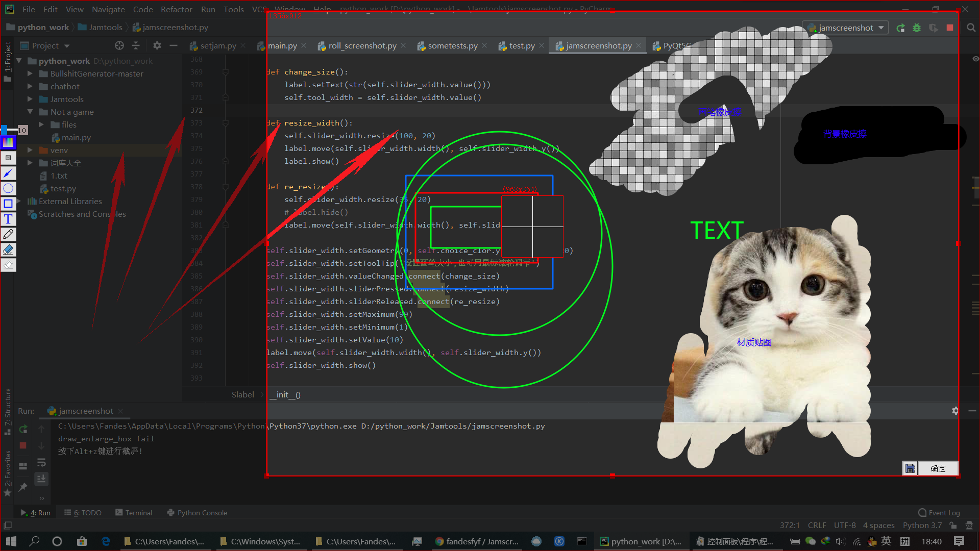980x551 pixels.
Task: Click the green debug bug icon
Action: (917, 28)
